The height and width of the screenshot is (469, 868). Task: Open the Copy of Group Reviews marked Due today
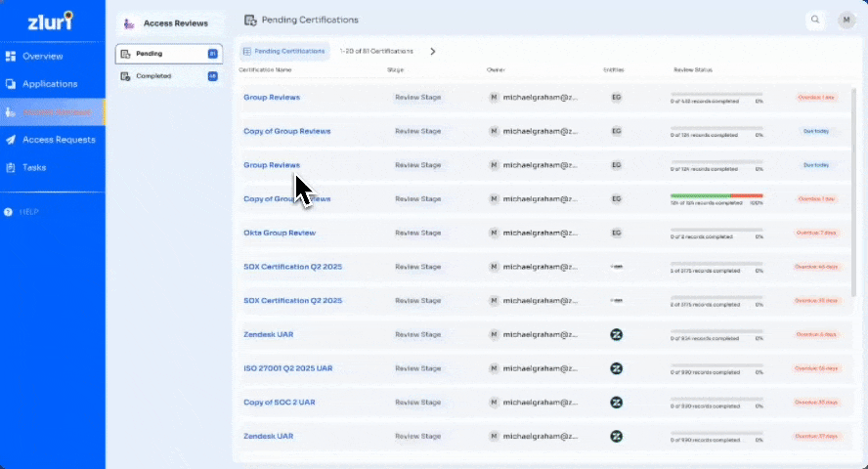point(286,131)
